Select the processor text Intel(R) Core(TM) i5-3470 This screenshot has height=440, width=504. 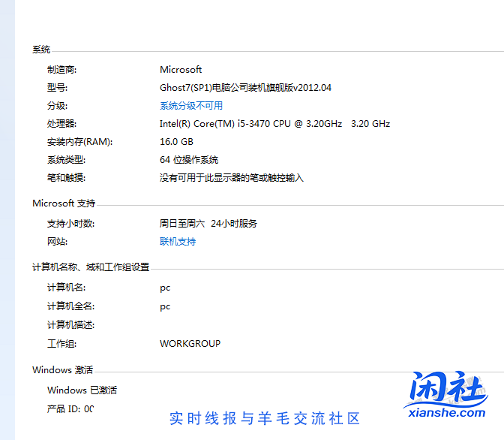tap(214, 124)
